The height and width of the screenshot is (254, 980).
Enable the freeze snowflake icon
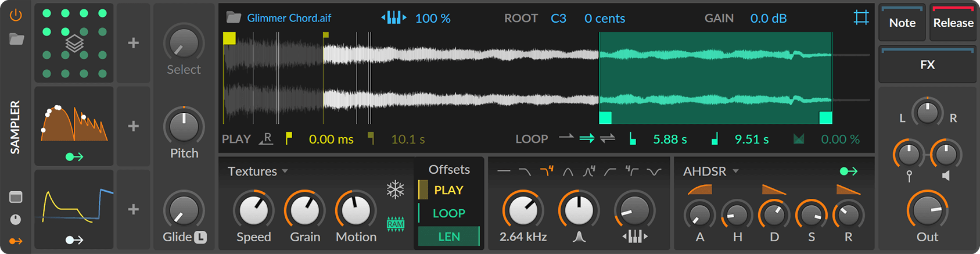(x=396, y=189)
